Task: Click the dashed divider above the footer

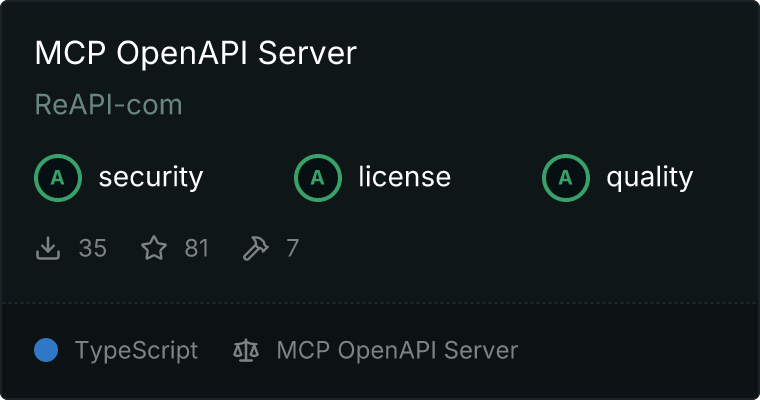Action: (380, 302)
